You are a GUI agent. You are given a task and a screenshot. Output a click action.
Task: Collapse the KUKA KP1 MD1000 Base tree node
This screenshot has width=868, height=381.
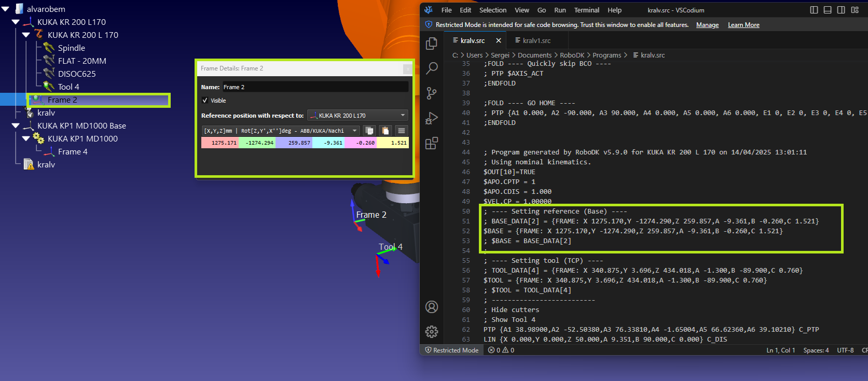tap(16, 125)
